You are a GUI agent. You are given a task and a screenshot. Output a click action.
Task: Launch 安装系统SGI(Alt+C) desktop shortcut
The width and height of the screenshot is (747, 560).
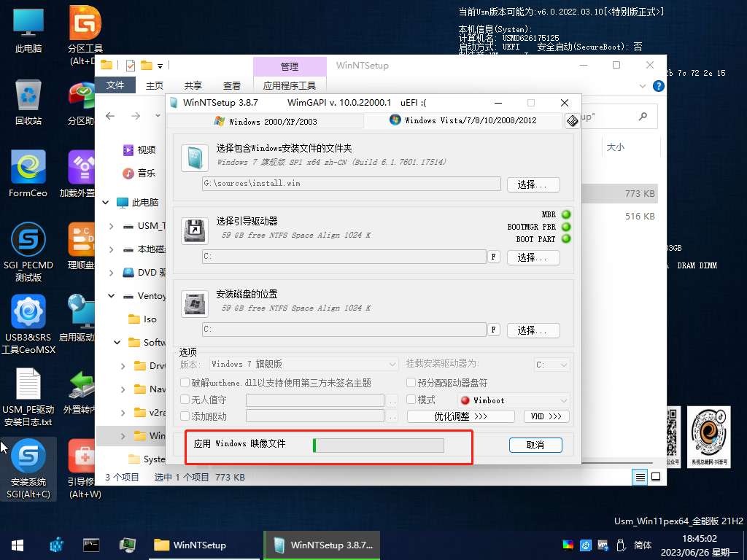point(28,469)
